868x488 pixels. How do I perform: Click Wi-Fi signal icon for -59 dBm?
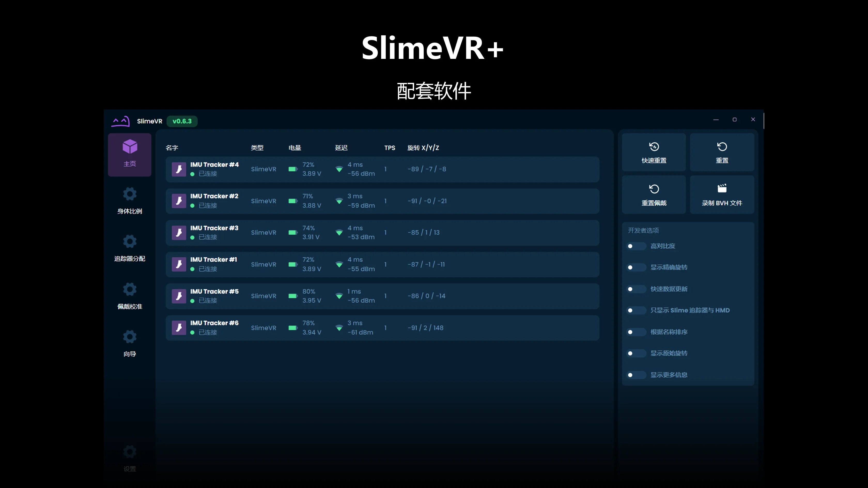coord(339,201)
